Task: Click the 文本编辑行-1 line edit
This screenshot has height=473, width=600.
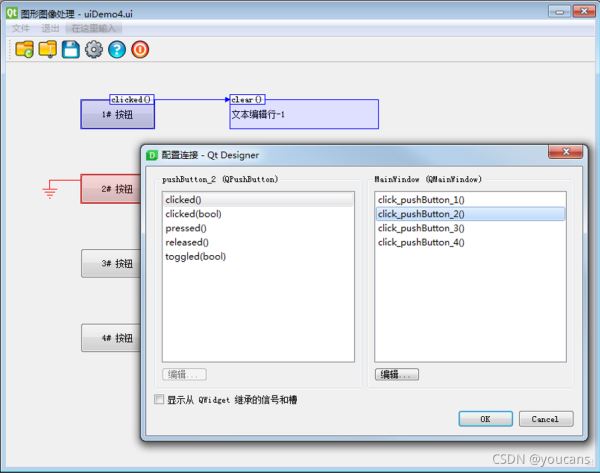Action: coord(304,114)
